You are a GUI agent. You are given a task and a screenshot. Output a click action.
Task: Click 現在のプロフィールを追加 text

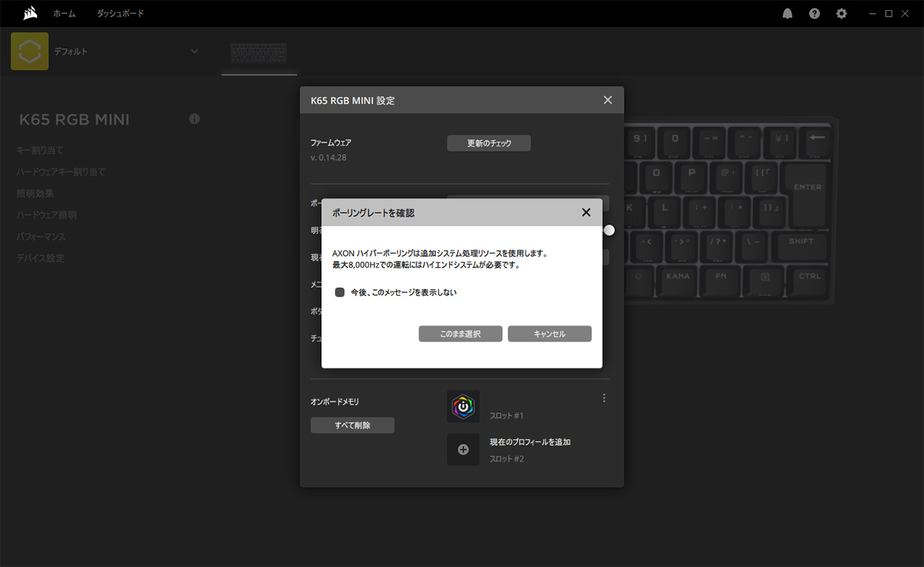(x=531, y=441)
